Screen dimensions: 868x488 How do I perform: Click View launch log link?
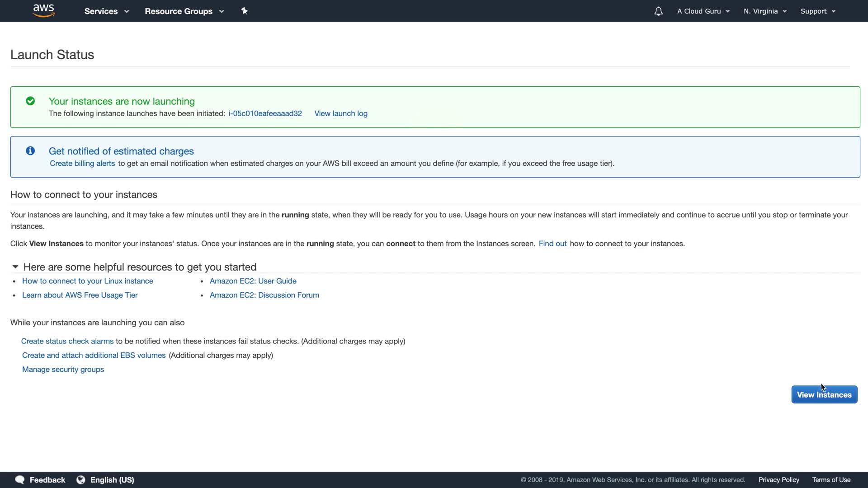(x=341, y=113)
